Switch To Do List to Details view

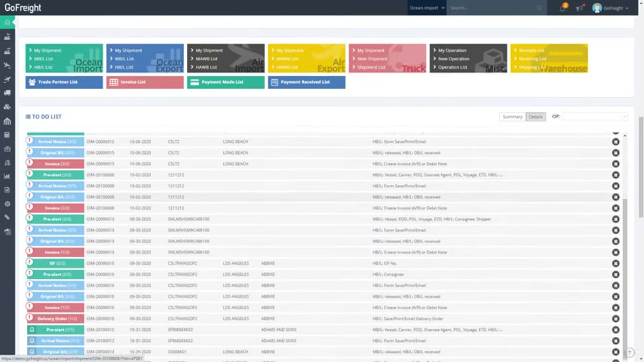(536, 117)
